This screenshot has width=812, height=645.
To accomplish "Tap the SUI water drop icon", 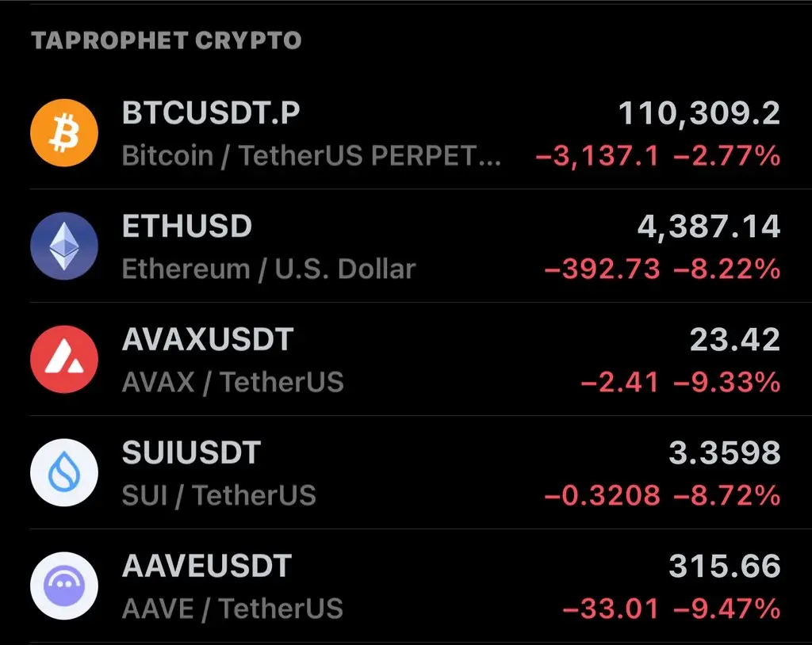I will click(x=64, y=472).
